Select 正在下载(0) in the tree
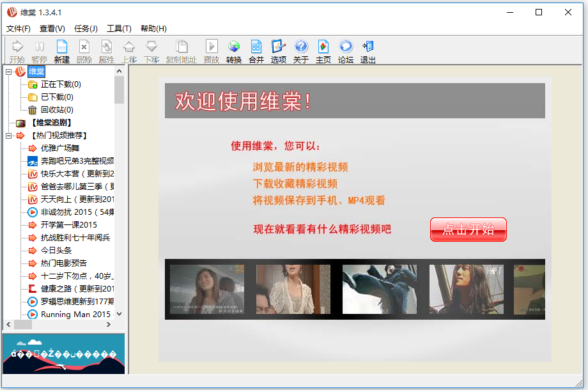The width and height of the screenshot is (588, 390). click(x=61, y=84)
